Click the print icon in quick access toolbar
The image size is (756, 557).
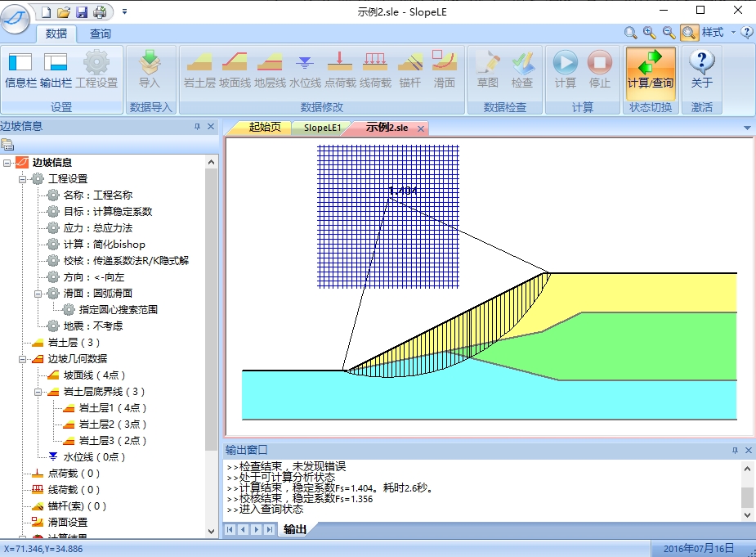point(99,12)
